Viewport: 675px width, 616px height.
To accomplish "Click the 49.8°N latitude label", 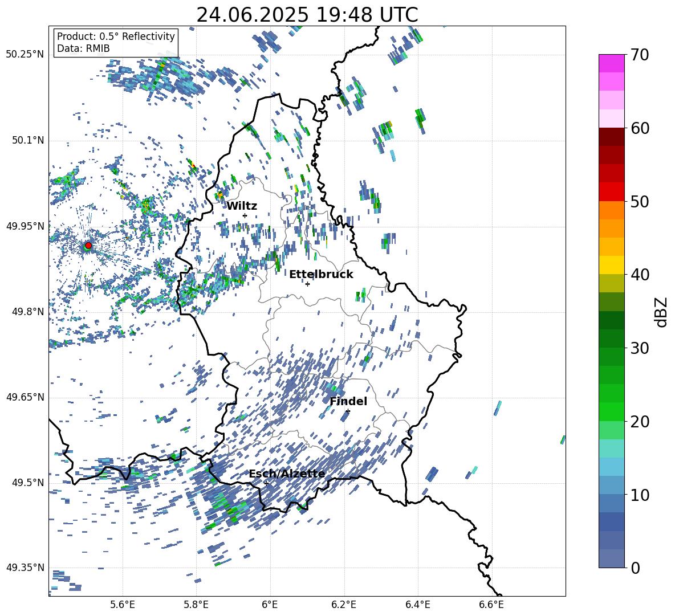I will click(27, 312).
